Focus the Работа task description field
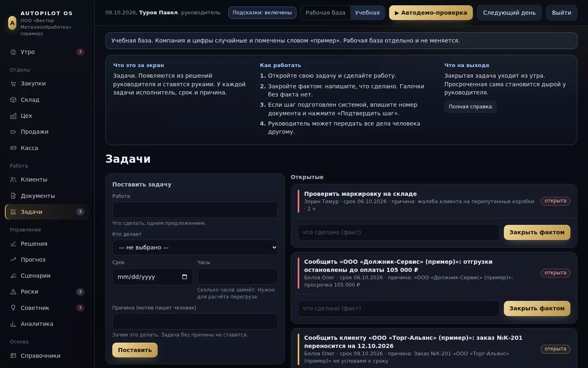Viewport: 588px width, 368px height. tap(195, 210)
